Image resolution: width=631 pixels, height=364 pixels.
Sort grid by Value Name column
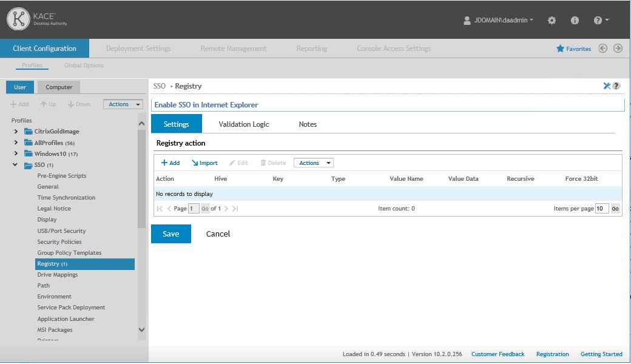pos(407,178)
